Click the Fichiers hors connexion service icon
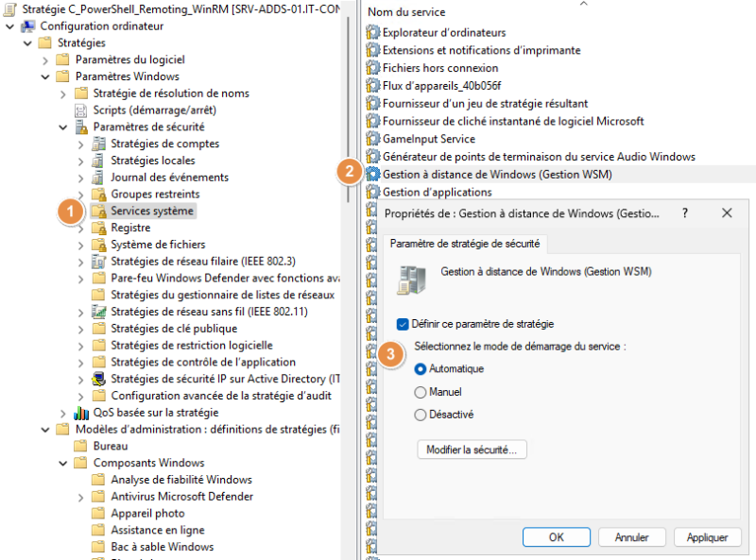 coord(372,68)
